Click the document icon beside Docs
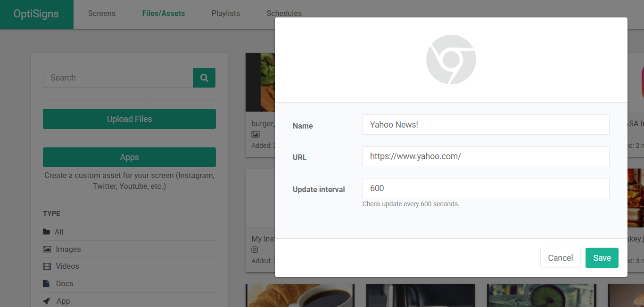 coord(46,283)
